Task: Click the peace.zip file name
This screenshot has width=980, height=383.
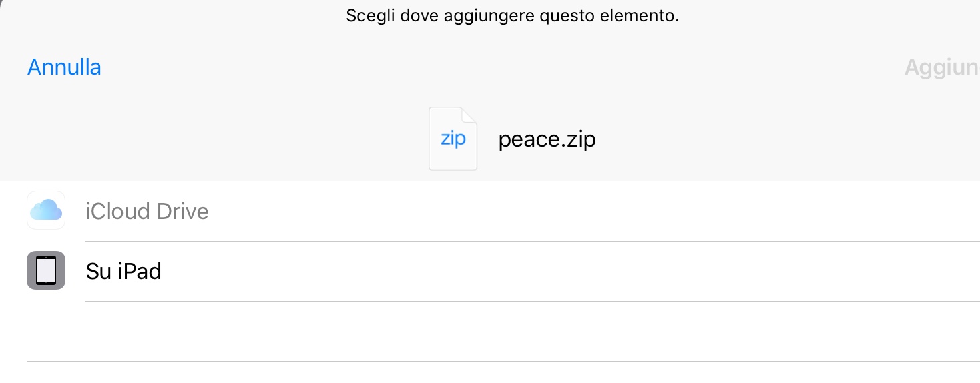Action: [547, 139]
